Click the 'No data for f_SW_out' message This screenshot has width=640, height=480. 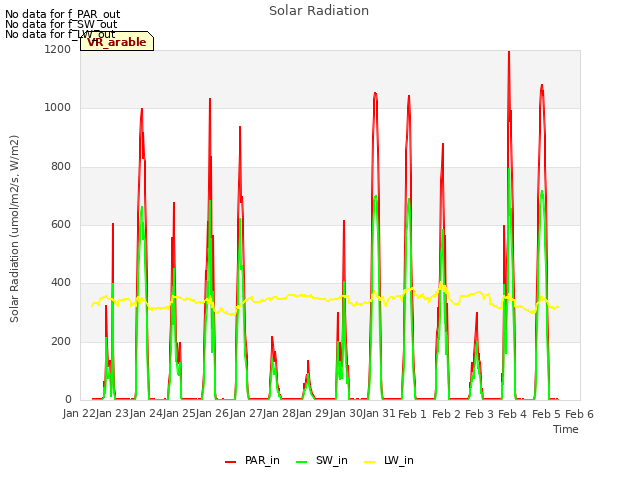click(x=61, y=24)
